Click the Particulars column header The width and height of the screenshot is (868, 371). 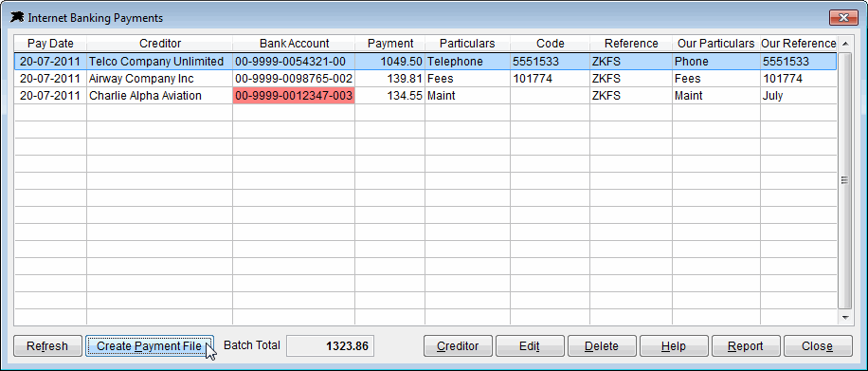468,44
